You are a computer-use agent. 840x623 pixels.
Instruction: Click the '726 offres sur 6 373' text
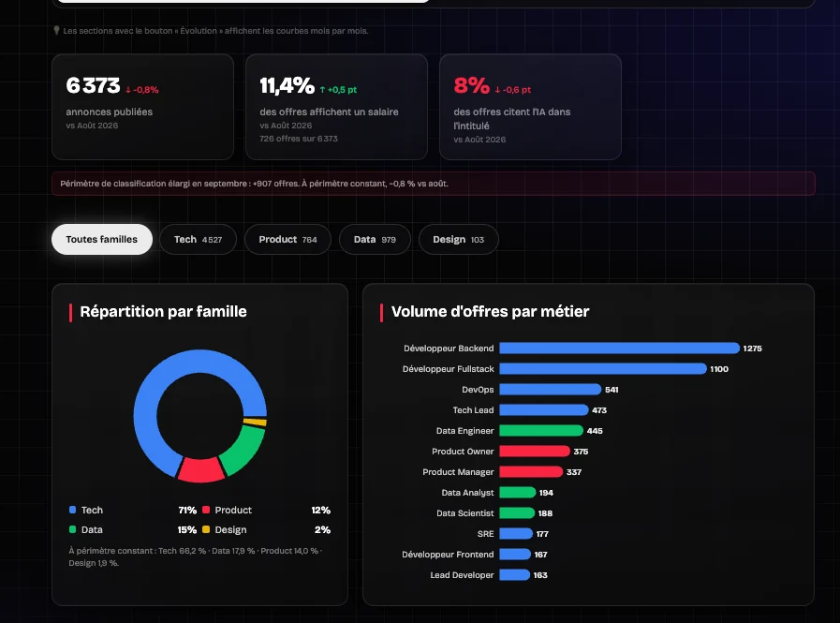click(x=299, y=139)
